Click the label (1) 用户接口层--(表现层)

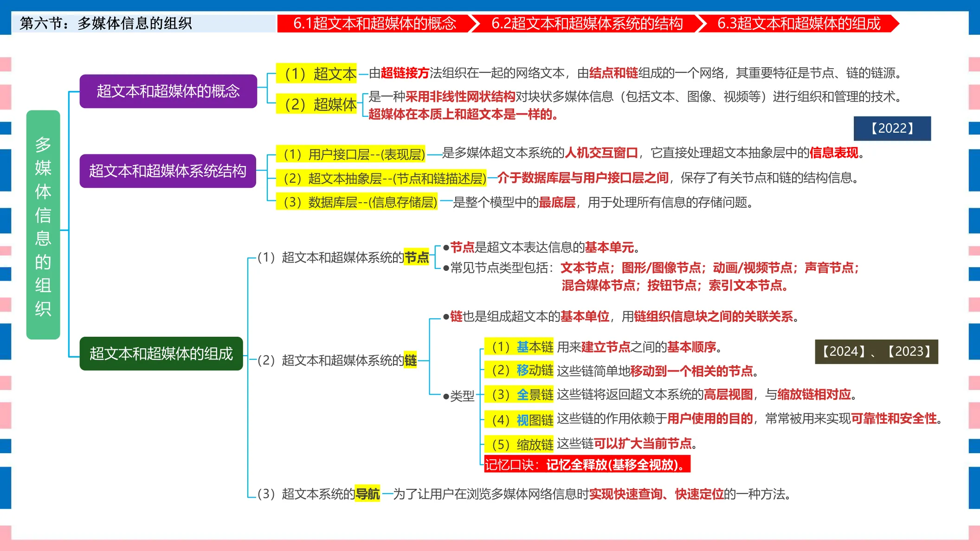[351, 154]
